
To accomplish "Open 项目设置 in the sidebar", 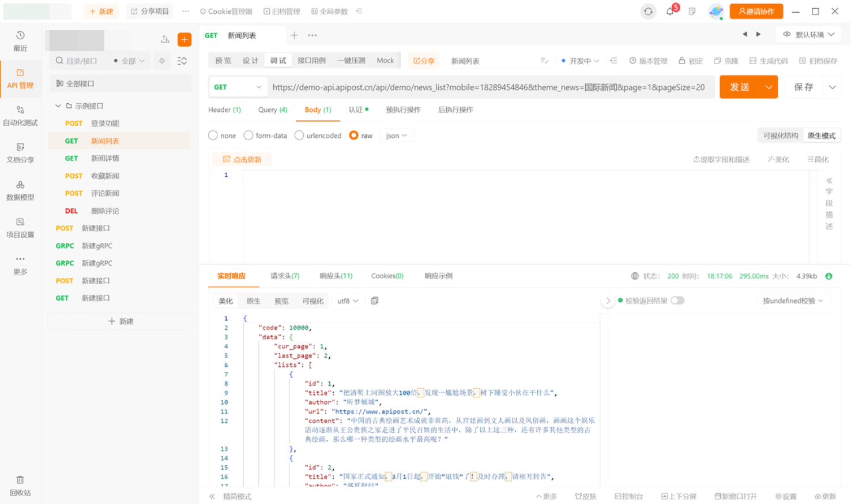I will (20, 228).
